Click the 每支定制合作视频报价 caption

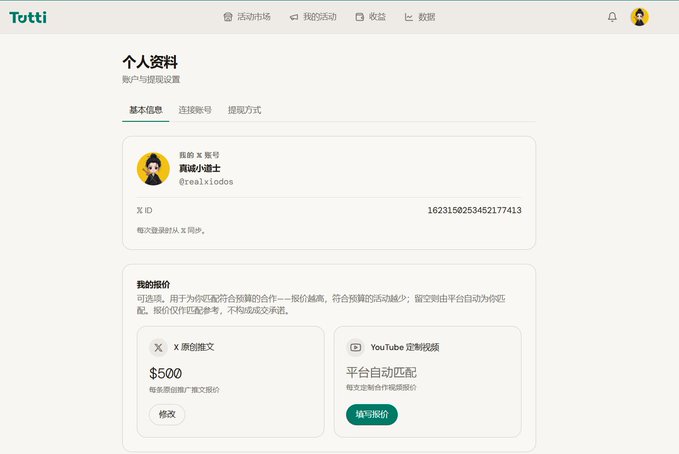[381, 387]
